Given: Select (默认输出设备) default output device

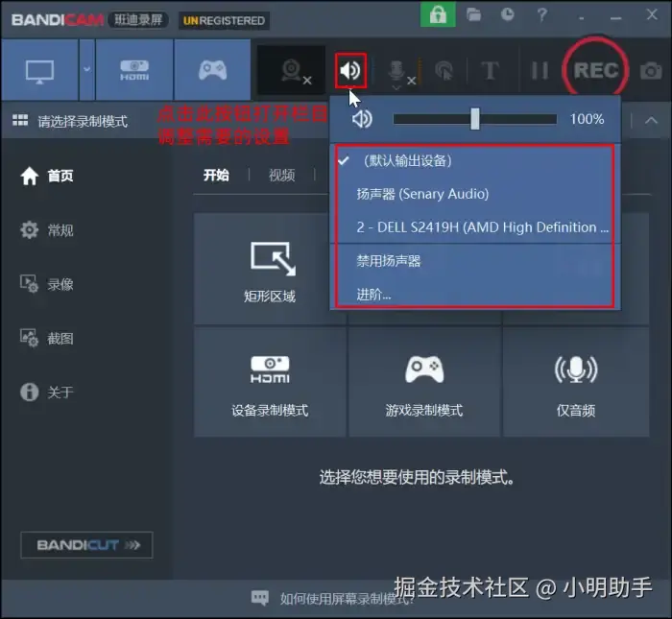Looking at the screenshot, I should (x=475, y=161).
